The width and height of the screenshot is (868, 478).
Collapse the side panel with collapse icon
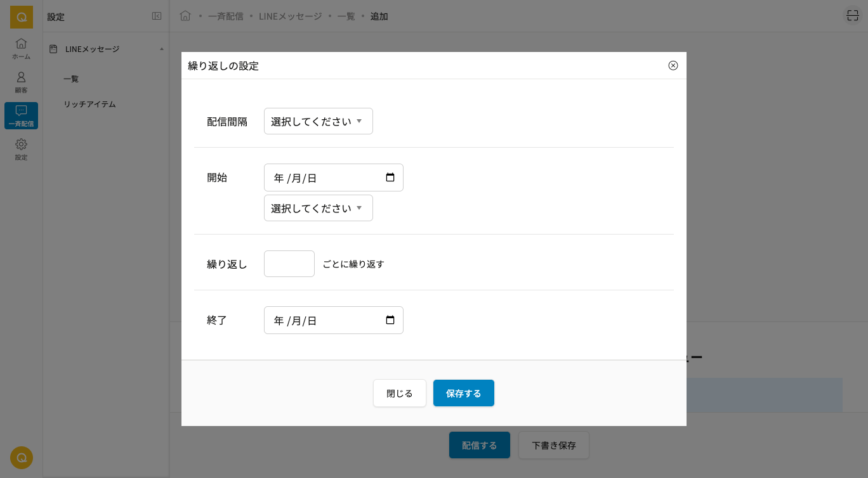tap(157, 16)
